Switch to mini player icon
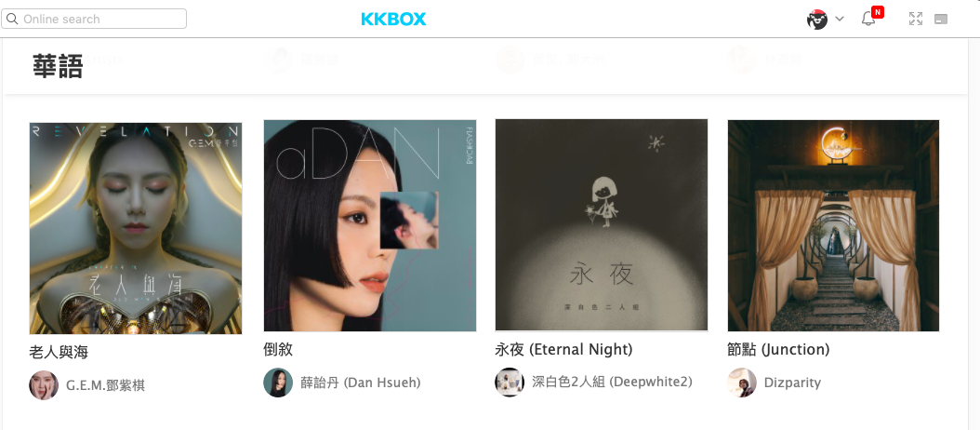The height and width of the screenshot is (430, 980). click(941, 20)
